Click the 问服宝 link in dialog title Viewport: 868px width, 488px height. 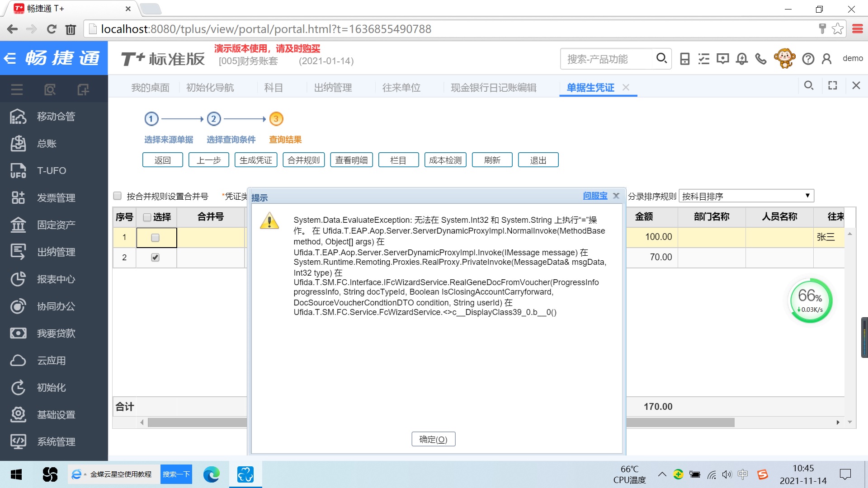tap(595, 196)
